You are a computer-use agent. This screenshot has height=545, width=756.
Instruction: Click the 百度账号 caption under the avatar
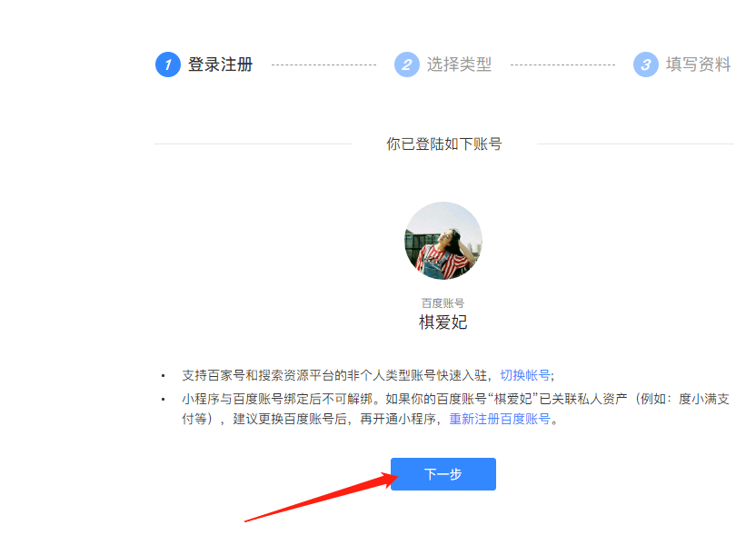point(443,303)
